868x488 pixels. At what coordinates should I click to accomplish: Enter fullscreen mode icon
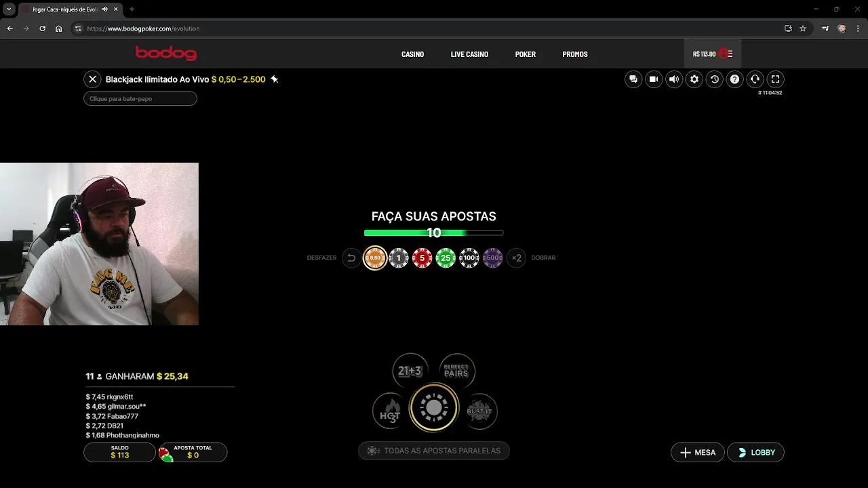pyautogui.click(x=776, y=79)
